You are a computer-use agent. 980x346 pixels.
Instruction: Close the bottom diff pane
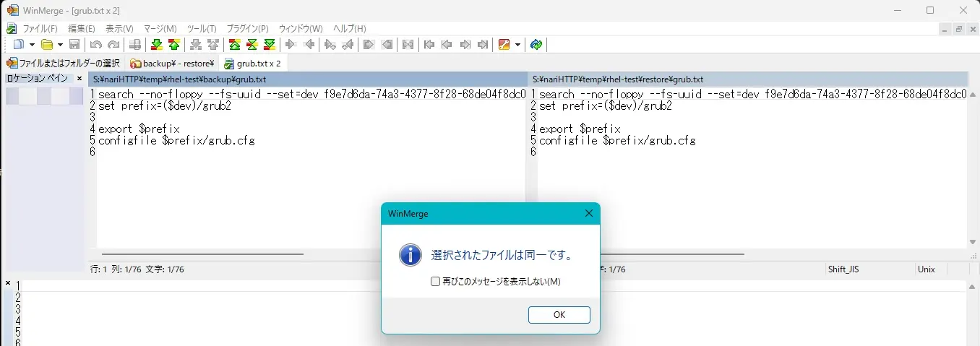tap(8, 283)
